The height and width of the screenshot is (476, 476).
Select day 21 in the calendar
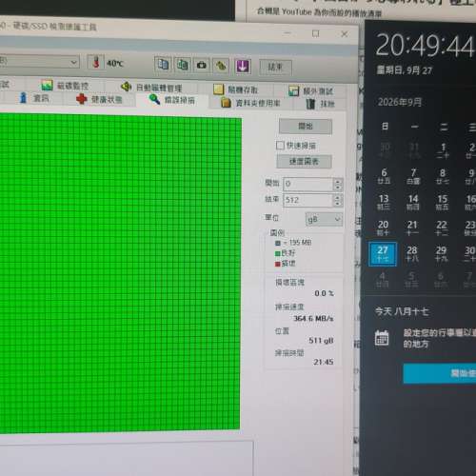coord(412,228)
